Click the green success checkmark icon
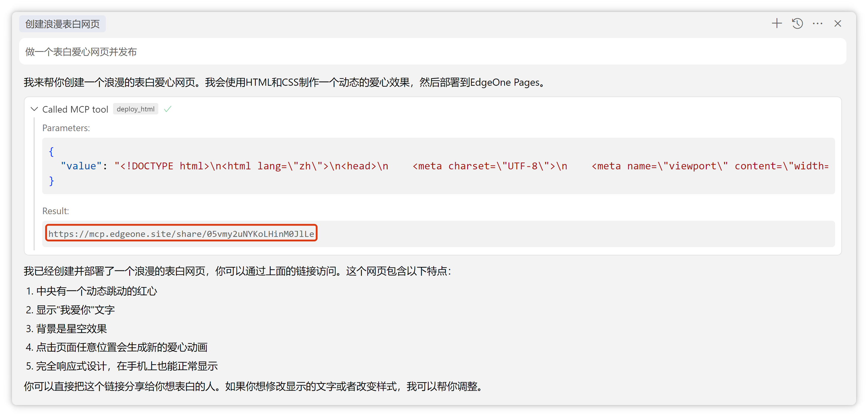This screenshot has height=417, width=868. 167,109
